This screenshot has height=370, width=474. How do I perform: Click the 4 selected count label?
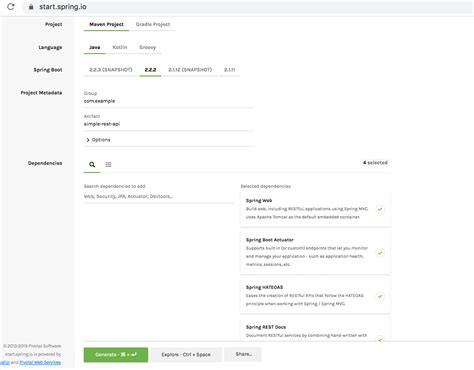click(375, 163)
